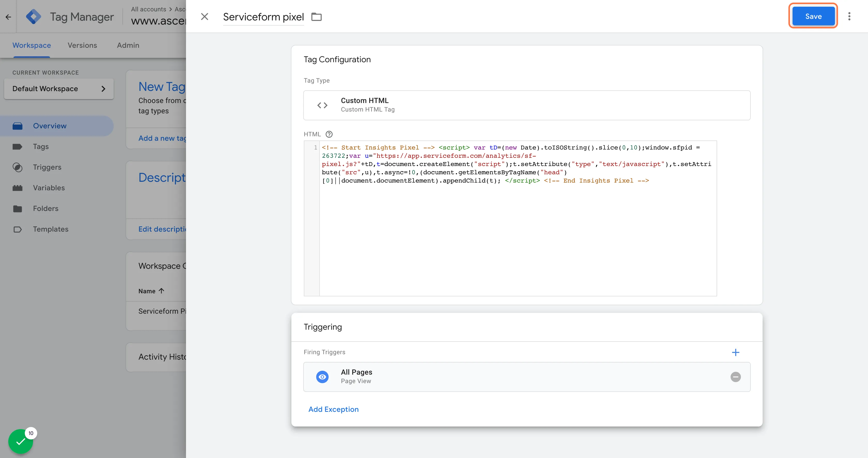This screenshot has height=458, width=868.
Task: Click the Tag Manager logo
Action: (x=33, y=17)
